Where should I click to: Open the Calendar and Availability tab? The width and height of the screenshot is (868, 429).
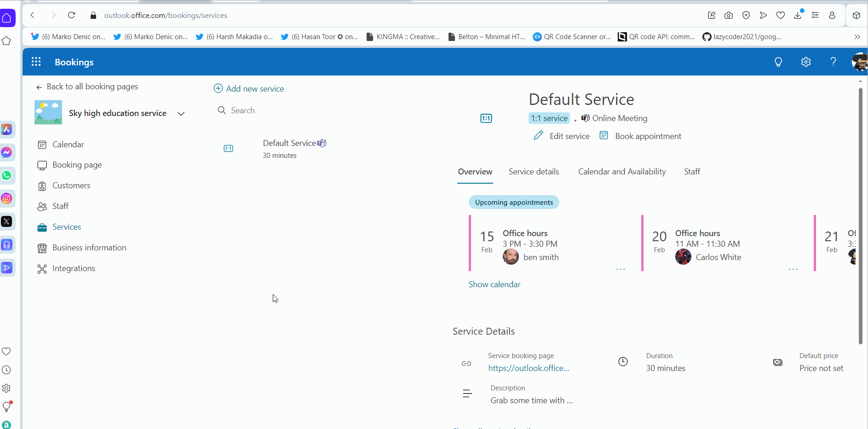click(x=621, y=171)
